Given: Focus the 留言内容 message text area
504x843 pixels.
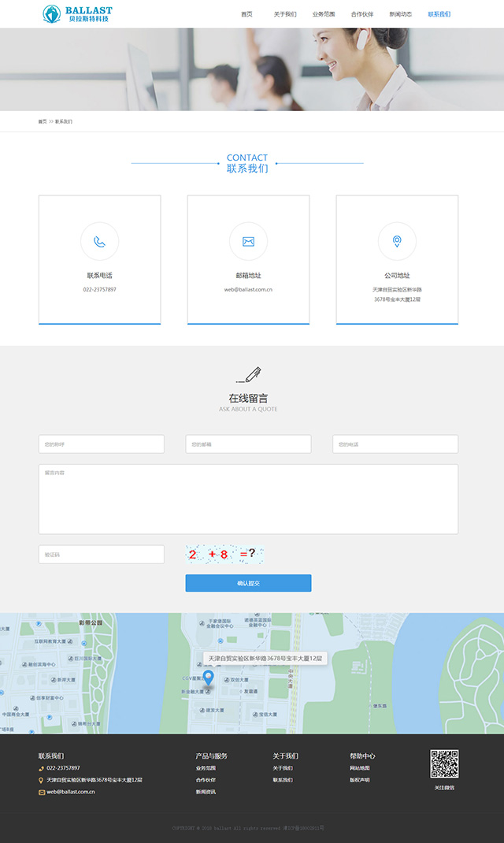Looking at the screenshot, I should (x=248, y=499).
